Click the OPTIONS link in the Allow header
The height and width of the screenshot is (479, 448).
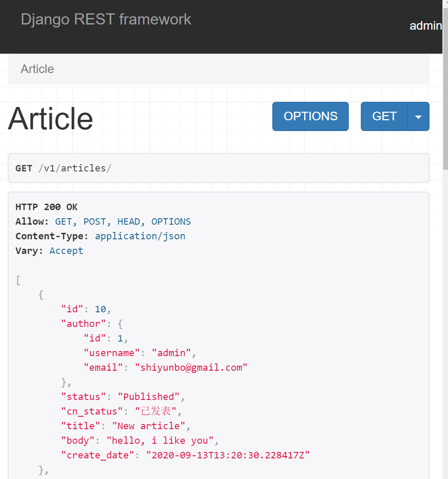pos(171,221)
